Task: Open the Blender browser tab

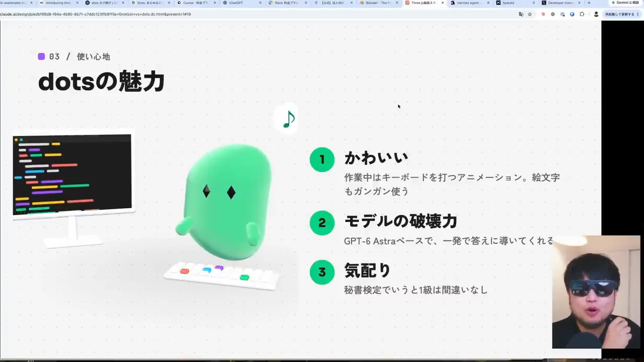Action: [379, 3]
